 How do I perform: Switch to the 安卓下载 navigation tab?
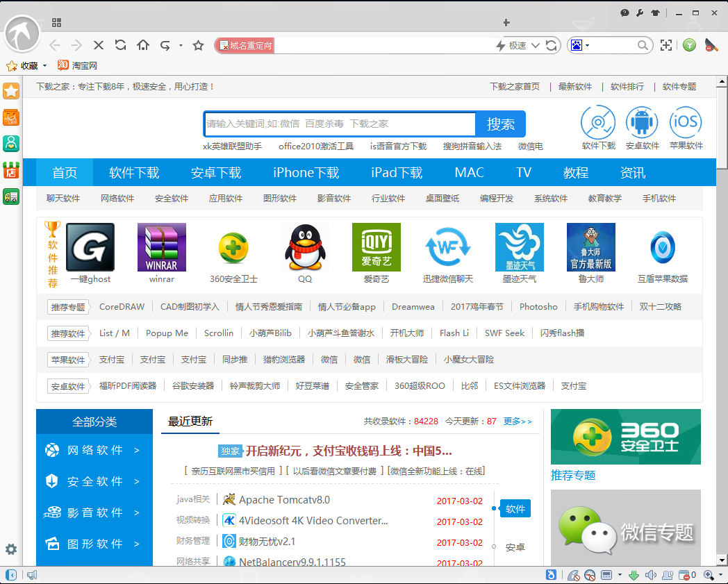click(216, 172)
